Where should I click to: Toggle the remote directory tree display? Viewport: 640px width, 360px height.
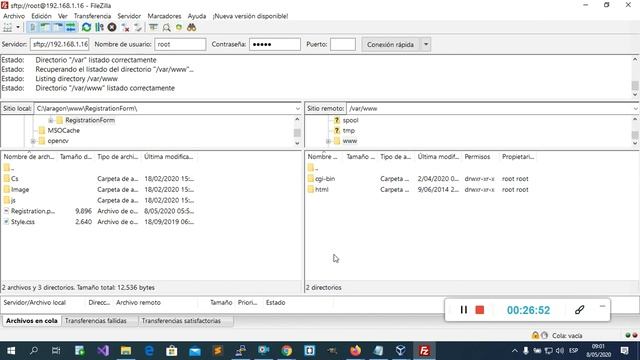[x=58, y=27]
